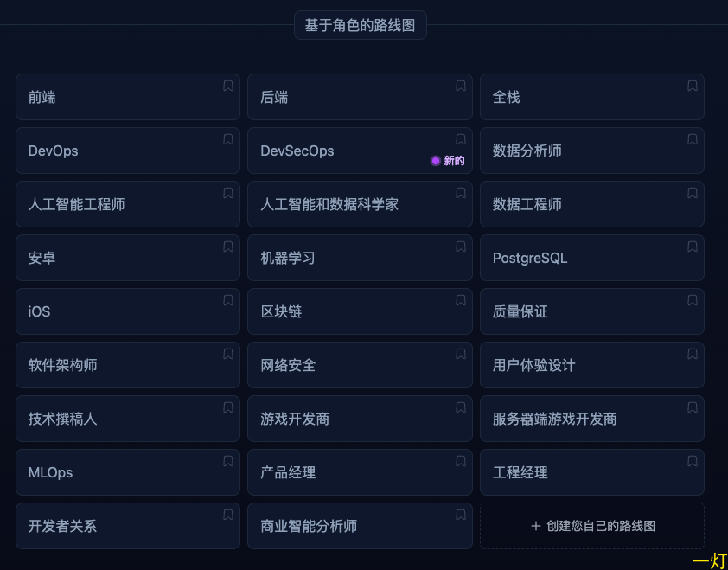Image resolution: width=728 pixels, height=570 pixels.
Task: Open the 人工智能工程师 roadmap
Action: point(128,204)
